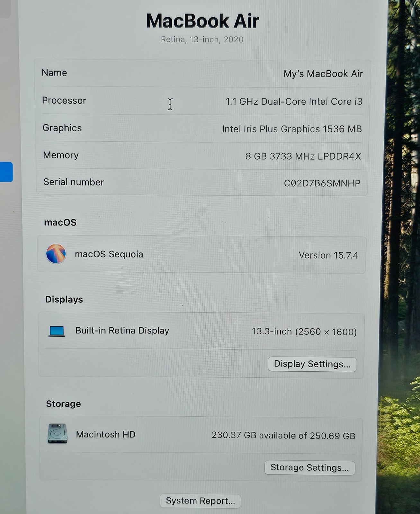This screenshot has width=420, height=514.
Task: Select the highlighted blue sidebar item
Action: coord(6,172)
